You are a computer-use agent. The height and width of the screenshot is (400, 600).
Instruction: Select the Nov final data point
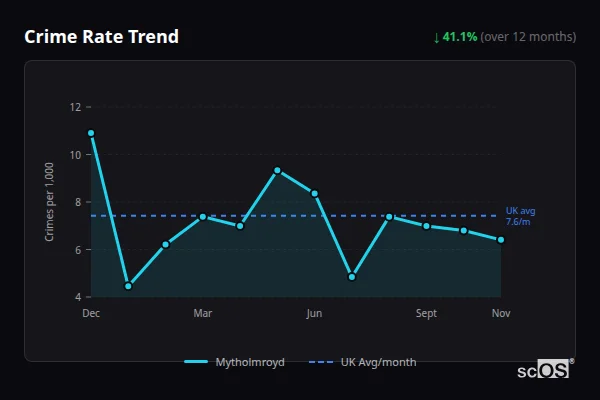501,240
